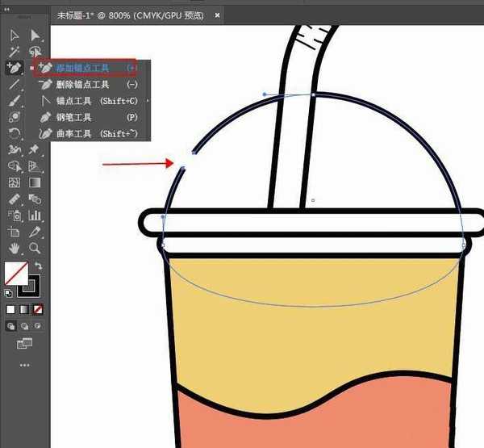Select the Selection tool arrow
Image resolution: width=484 pixels, height=448 pixels.
point(15,35)
